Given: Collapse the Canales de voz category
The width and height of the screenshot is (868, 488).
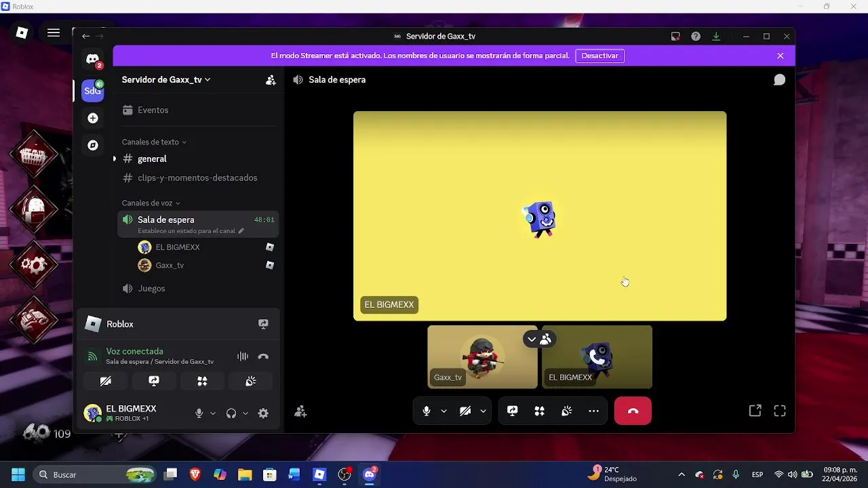Looking at the screenshot, I should point(151,203).
